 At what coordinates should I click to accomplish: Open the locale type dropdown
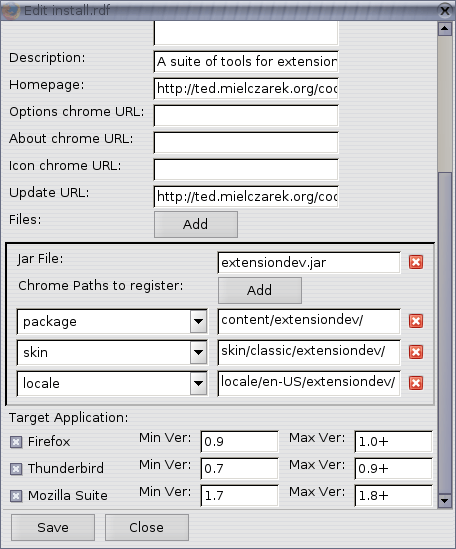[199, 383]
